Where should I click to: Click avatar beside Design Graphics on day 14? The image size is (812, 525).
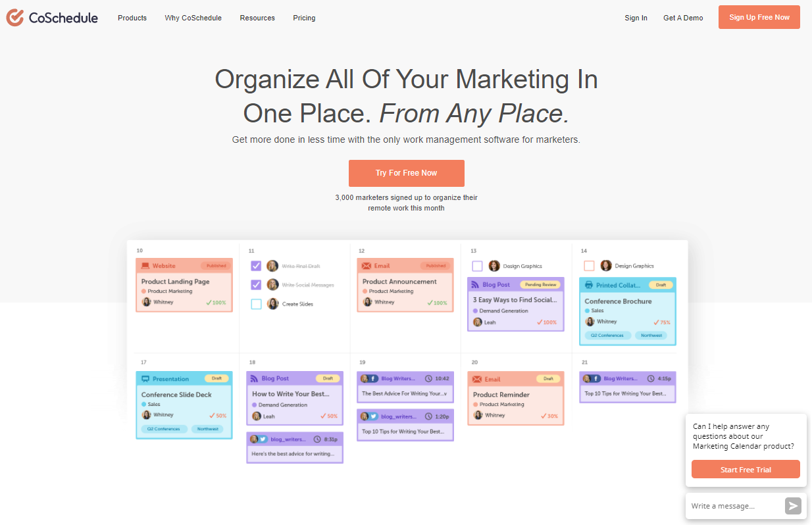click(x=606, y=266)
